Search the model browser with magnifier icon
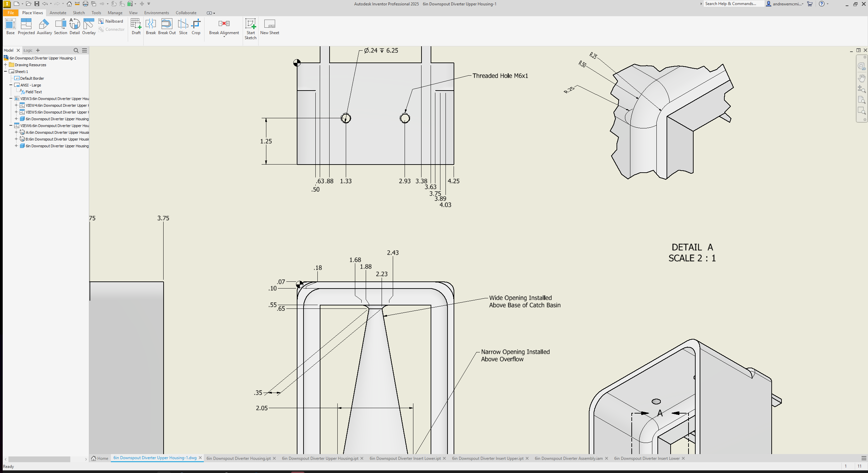Viewport: 868px width, 473px height. pos(76,50)
